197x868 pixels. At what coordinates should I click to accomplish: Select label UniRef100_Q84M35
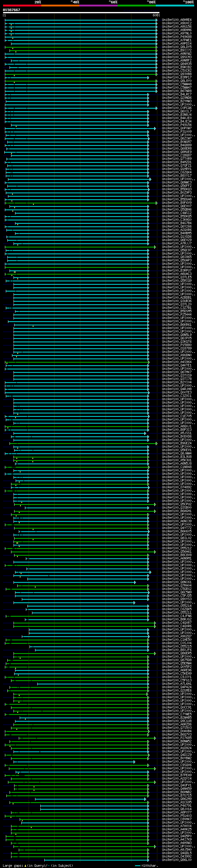click(177, 64)
